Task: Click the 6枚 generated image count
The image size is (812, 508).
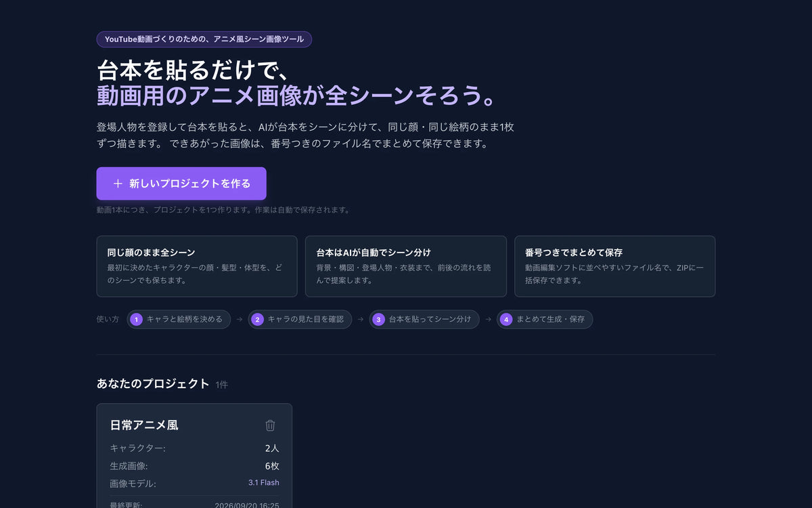Action: pos(272,466)
